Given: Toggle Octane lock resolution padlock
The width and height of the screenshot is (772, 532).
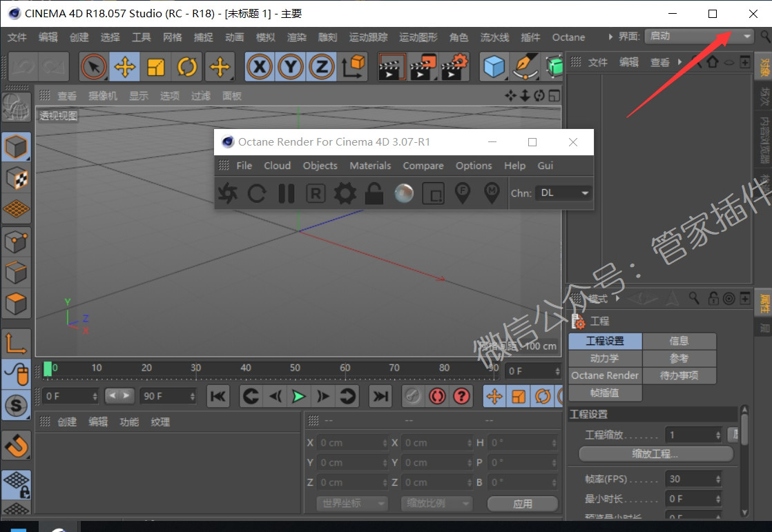Looking at the screenshot, I should [374, 193].
